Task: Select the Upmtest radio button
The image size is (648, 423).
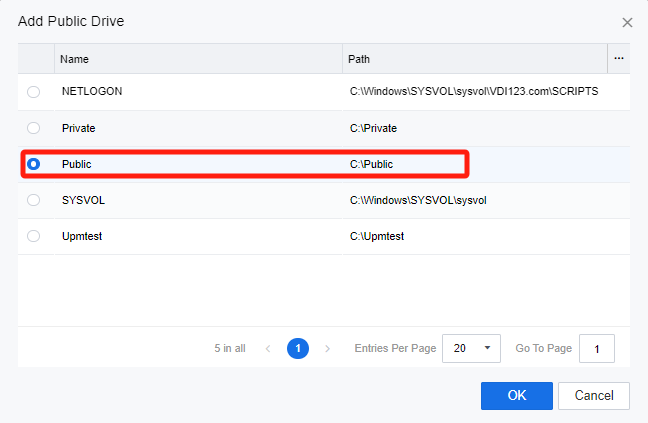Action: pos(34,236)
